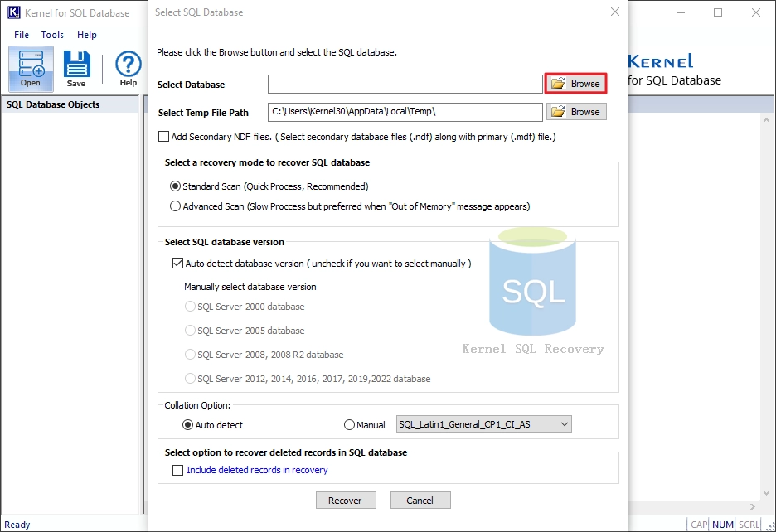Open the File menu
Viewport: 776px width, 532px height.
(22, 35)
